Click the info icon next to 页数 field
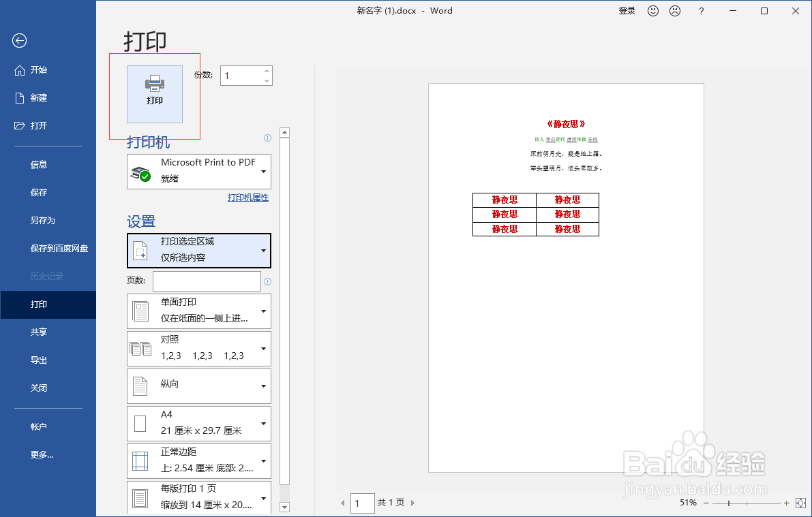The image size is (812, 517). point(268,281)
